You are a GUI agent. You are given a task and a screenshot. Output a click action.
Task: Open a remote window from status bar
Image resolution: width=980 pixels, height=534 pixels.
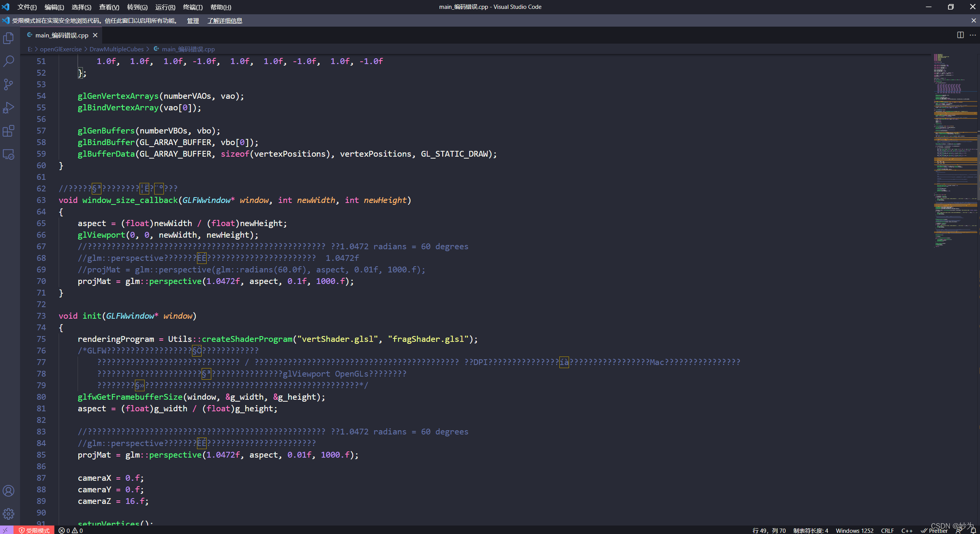(x=6, y=530)
